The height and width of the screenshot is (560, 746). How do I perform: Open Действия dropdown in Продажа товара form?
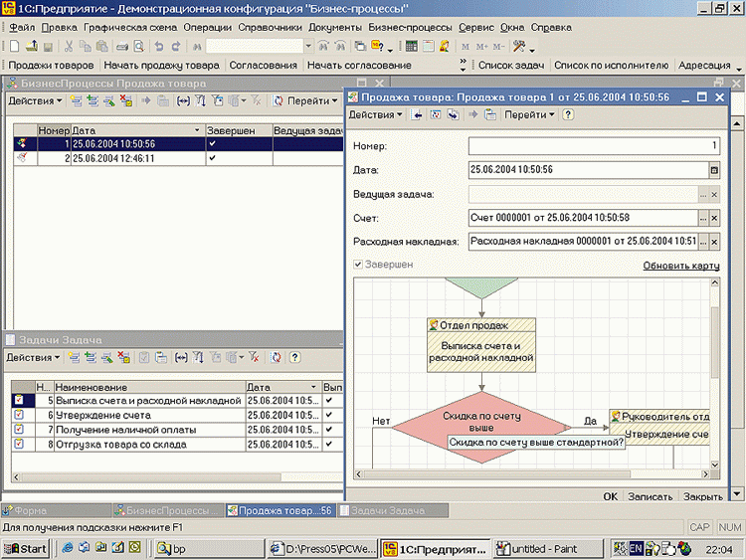tap(375, 114)
